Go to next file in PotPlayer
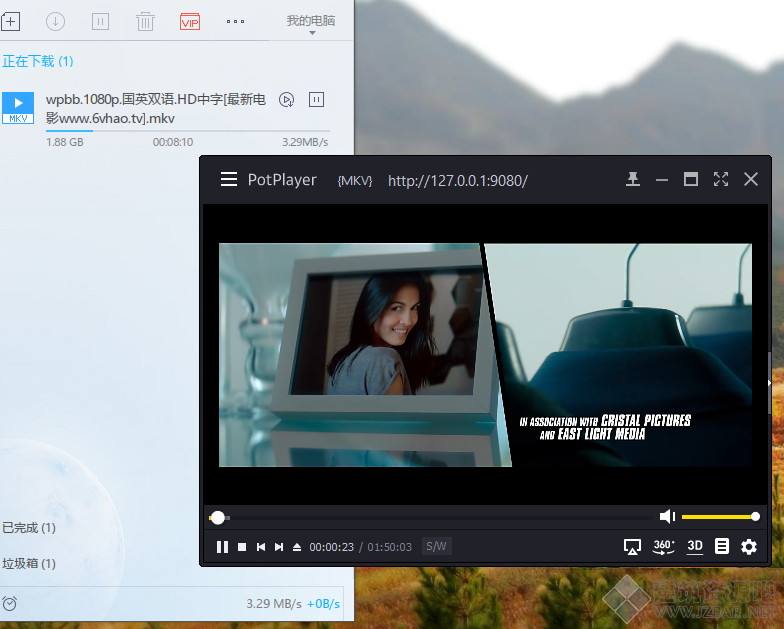The height and width of the screenshot is (629, 784). point(279,547)
